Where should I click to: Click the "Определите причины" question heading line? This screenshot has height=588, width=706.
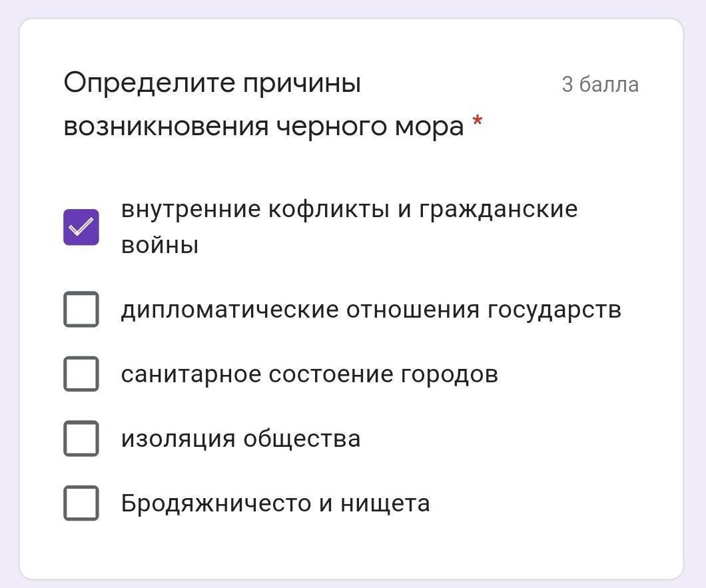click(212, 84)
